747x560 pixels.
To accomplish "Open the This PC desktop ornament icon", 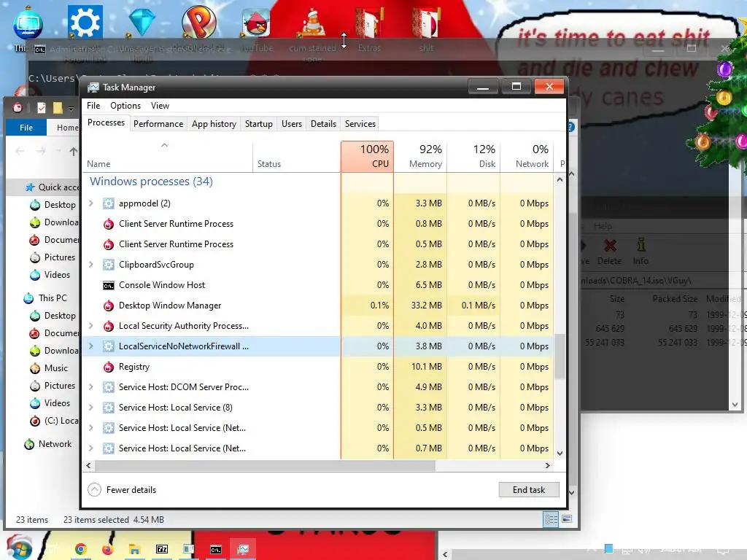I will click(x=28, y=24).
